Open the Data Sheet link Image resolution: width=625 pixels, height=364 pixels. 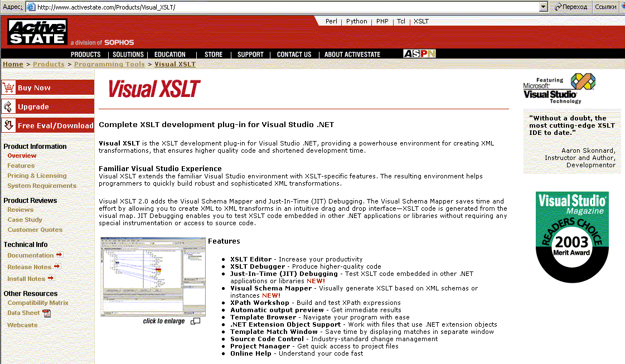tap(23, 313)
